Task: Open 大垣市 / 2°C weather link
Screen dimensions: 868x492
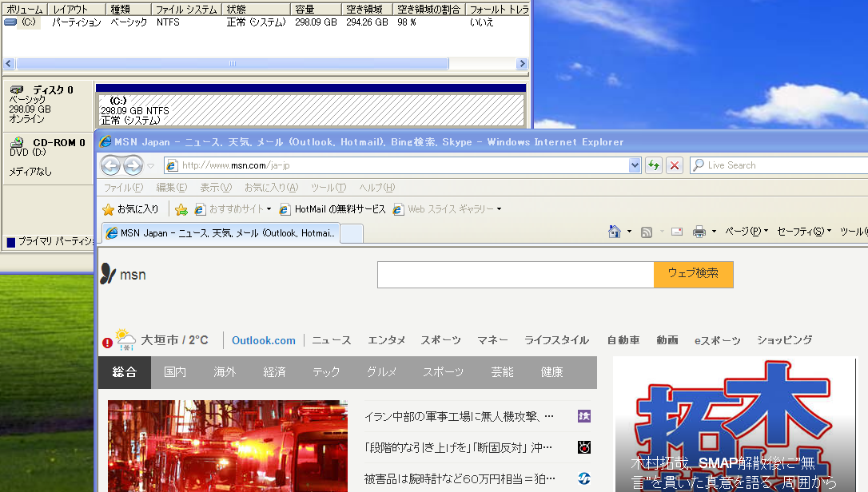Action: tap(174, 339)
